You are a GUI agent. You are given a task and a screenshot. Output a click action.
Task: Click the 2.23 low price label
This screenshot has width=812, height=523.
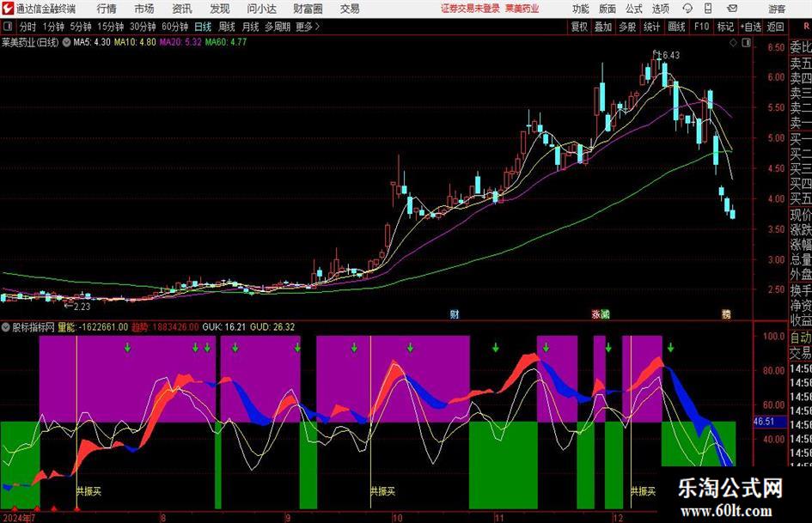click(x=82, y=307)
